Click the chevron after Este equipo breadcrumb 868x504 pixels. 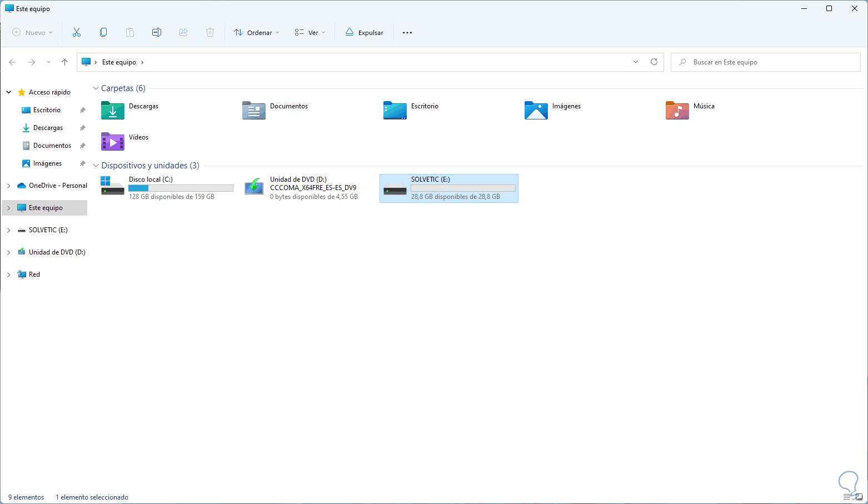click(x=142, y=62)
